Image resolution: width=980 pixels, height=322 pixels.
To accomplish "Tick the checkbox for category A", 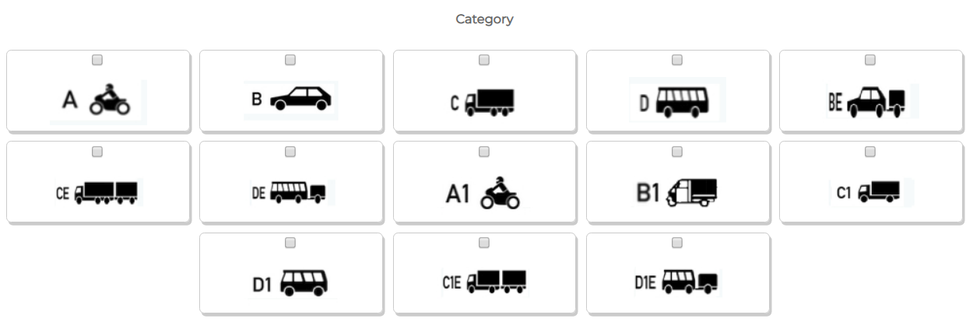I will coord(97,60).
